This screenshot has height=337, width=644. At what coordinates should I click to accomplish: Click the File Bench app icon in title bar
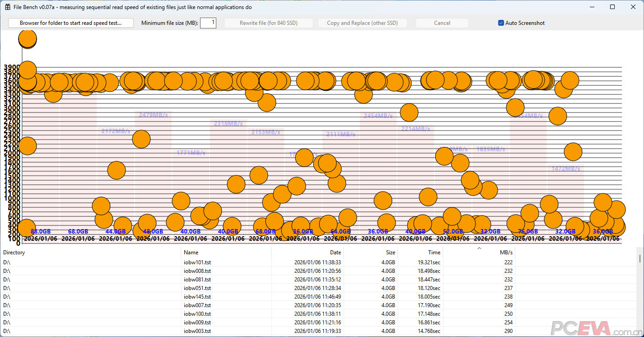(x=8, y=7)
